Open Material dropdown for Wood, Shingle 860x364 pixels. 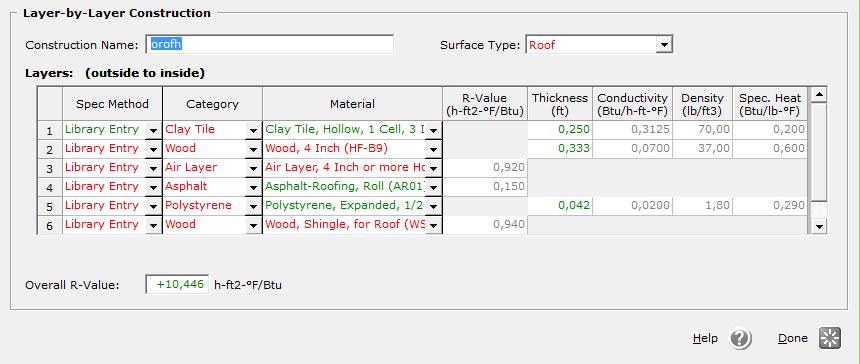click(x=433, y=225)
